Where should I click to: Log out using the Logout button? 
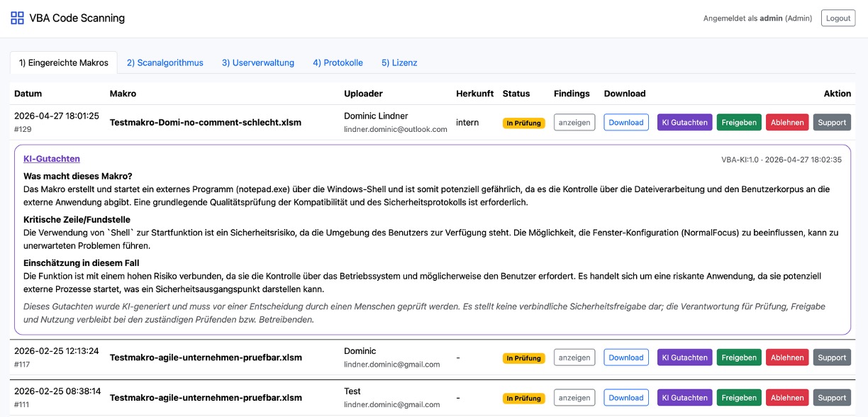tap(838, 18)
